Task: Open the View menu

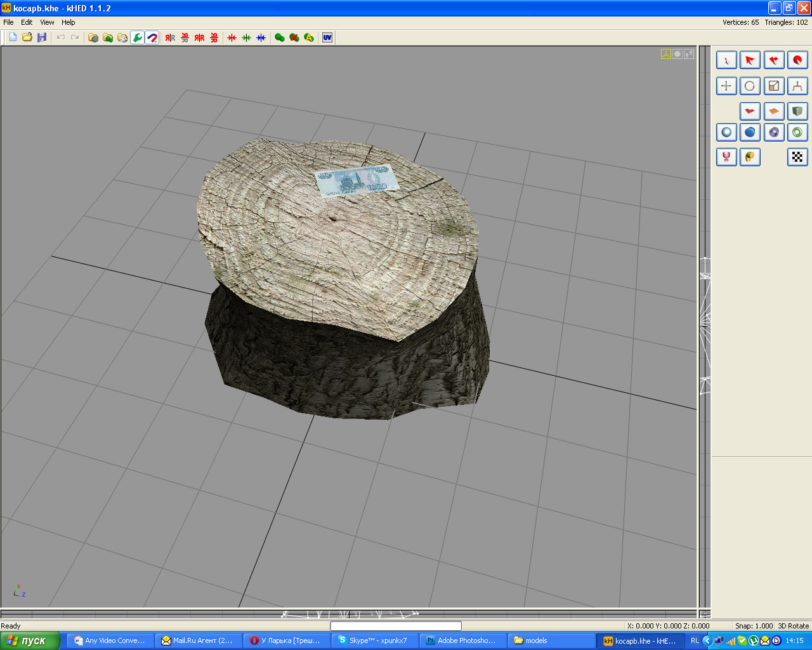Action: pos(47,22)
